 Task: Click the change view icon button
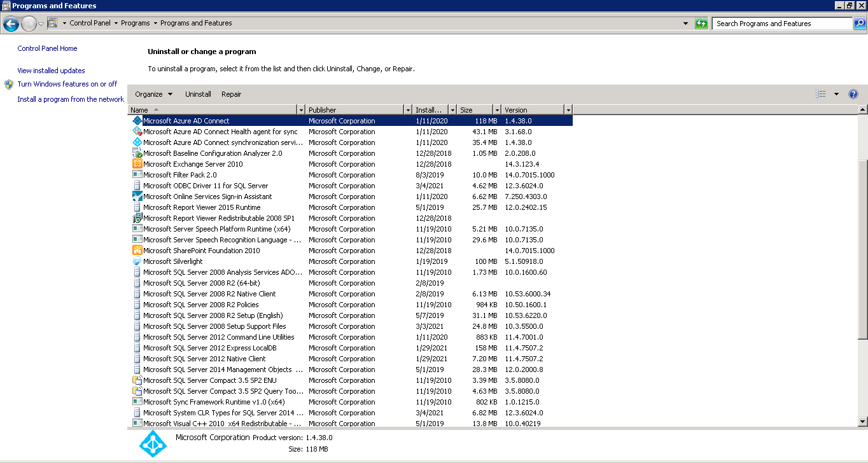click(x=821, y=94)
